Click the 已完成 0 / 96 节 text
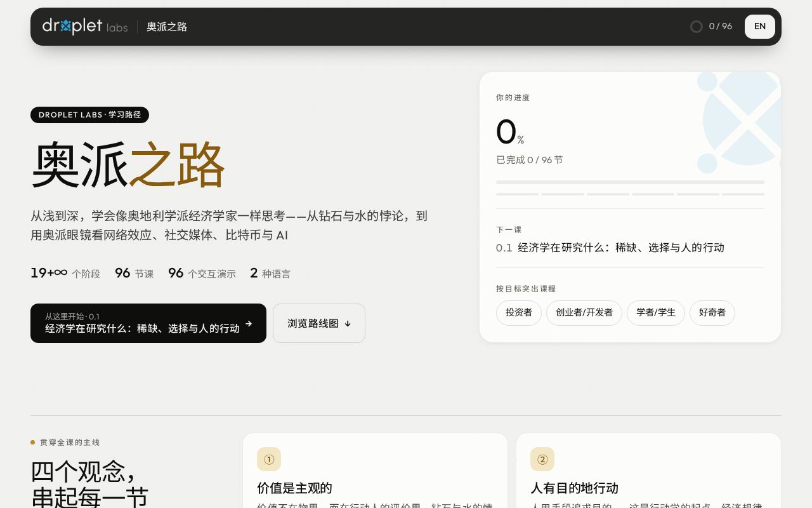The image size is (812, 508). point(530,160)
